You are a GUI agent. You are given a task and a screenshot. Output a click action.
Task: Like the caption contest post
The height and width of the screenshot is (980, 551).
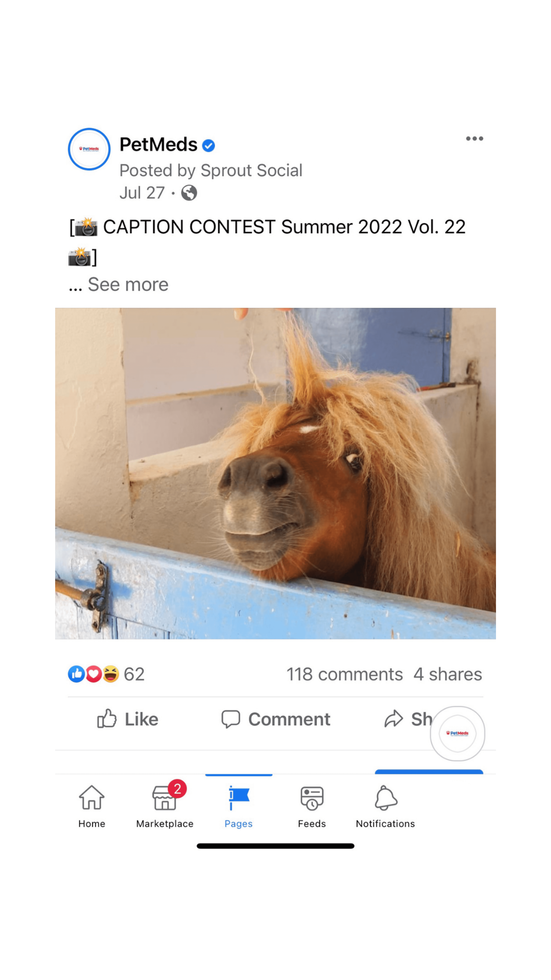127,719
